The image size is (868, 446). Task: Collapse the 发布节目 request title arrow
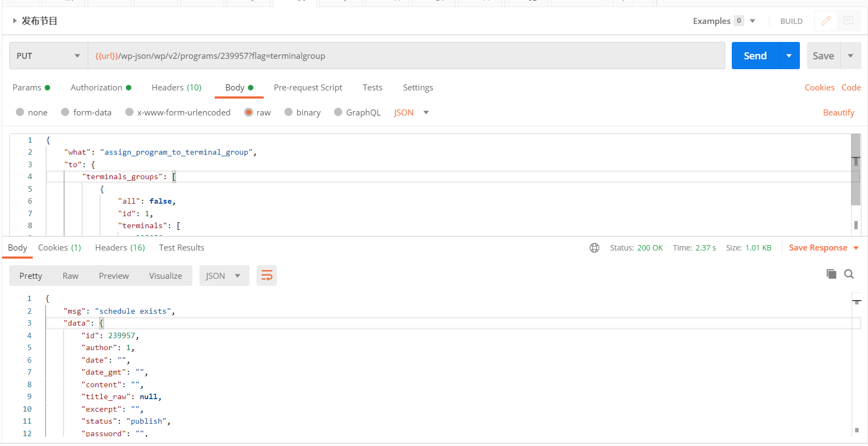15,21
